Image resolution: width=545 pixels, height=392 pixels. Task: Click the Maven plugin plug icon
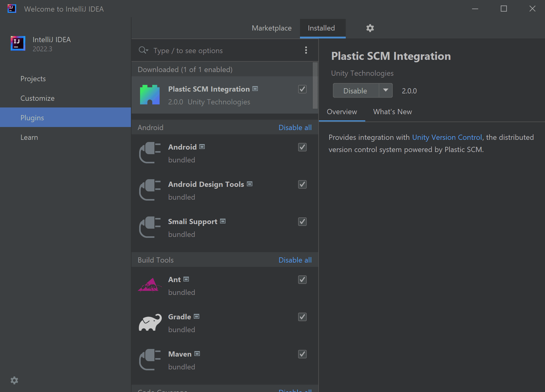tap(150, 360)
